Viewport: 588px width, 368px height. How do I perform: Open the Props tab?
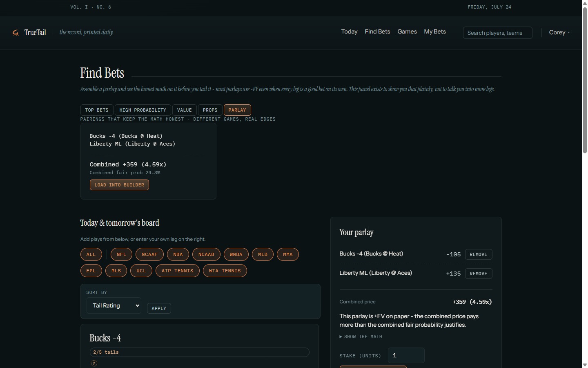tap(210, 110)
